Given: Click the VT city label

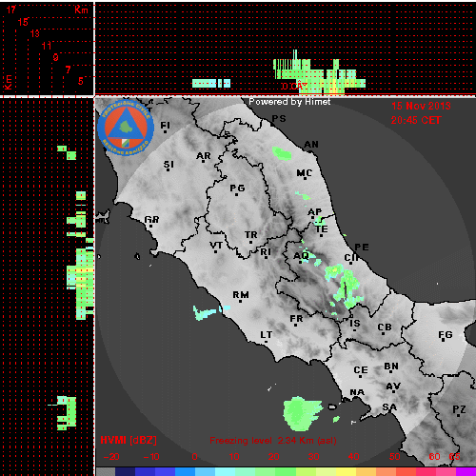Looking at the screenshot, I should 216,246.
